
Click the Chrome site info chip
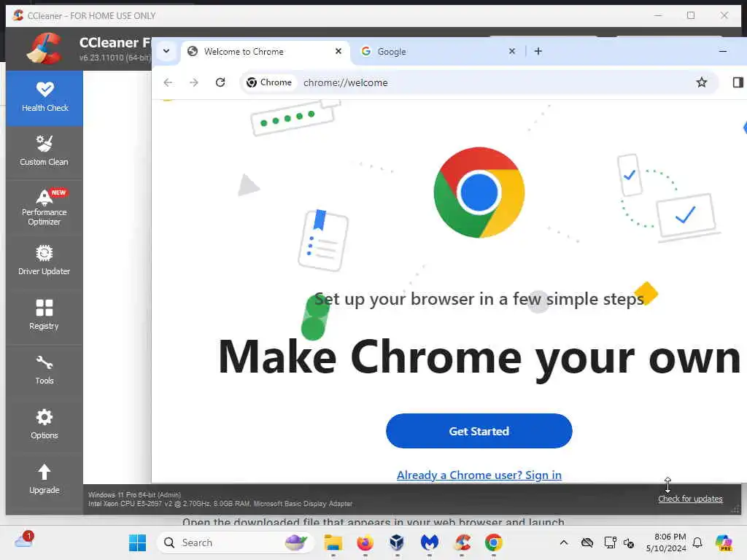click(x=269, y=82)
